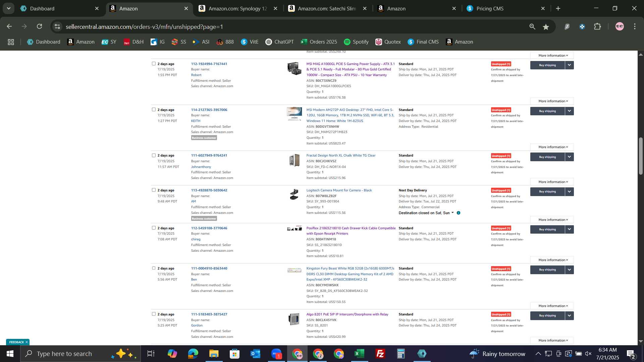The height and width of the screenshot is (362, 644).
Task: Open FileZilla from the taskbar
Action: pos(380,354)
